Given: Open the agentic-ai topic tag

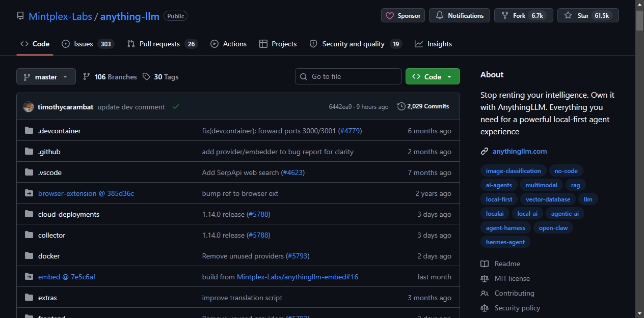Looking at the screenshot, I should [x=565, y=214].
